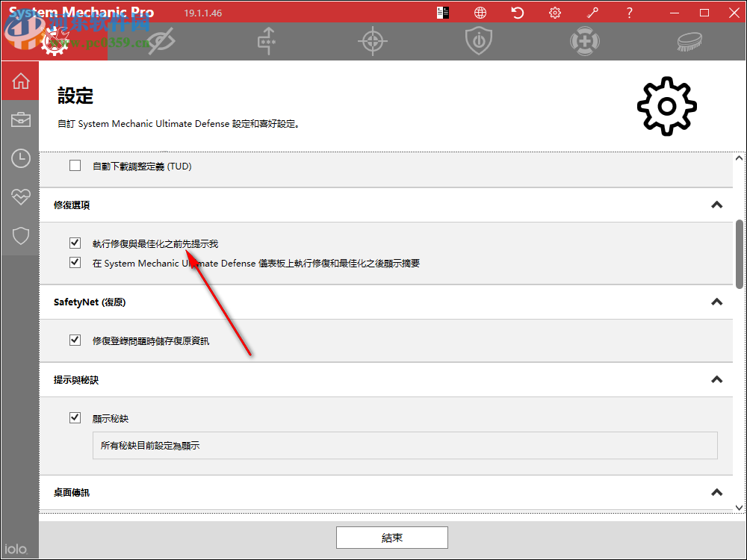Select the DriveScrubber brush icon
This screenshot has height=560, width=747.
click(689, 41)
